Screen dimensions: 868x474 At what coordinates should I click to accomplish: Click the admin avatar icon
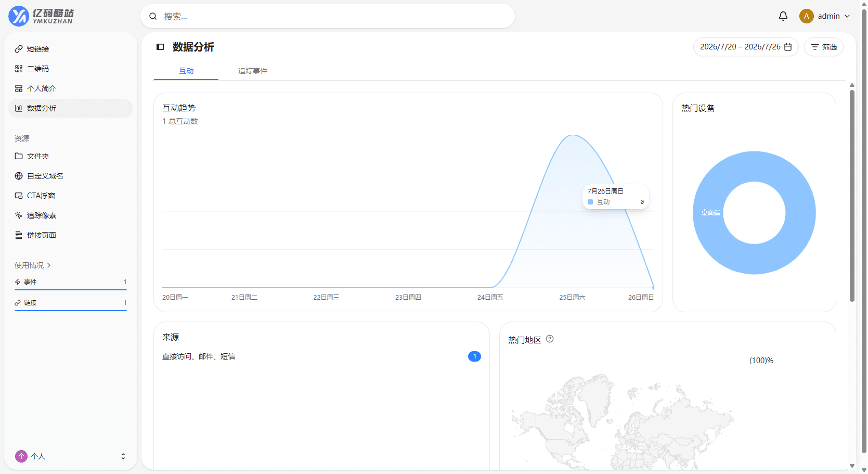point(806,16)
